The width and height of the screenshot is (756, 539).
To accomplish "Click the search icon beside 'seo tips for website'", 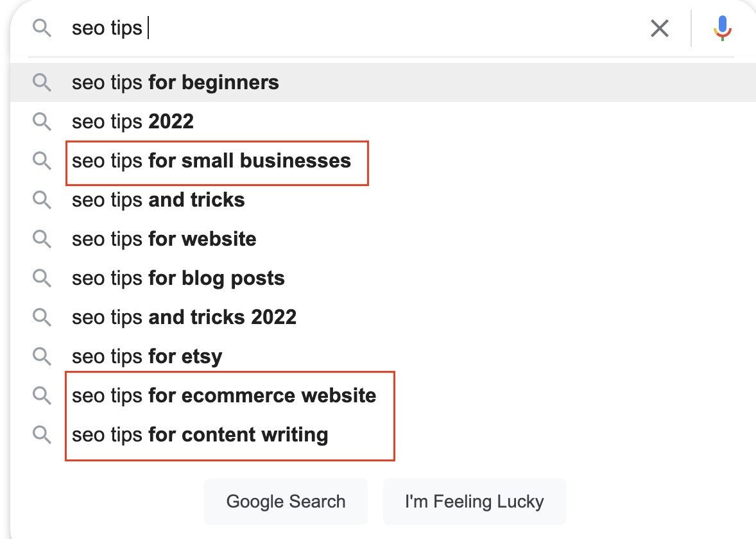I will [42, 239].
